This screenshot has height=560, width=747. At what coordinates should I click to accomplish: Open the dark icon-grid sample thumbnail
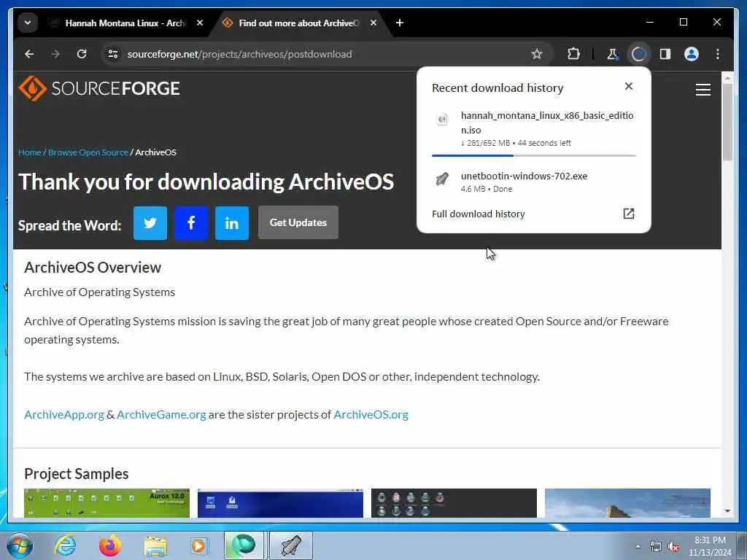[454, 503]
